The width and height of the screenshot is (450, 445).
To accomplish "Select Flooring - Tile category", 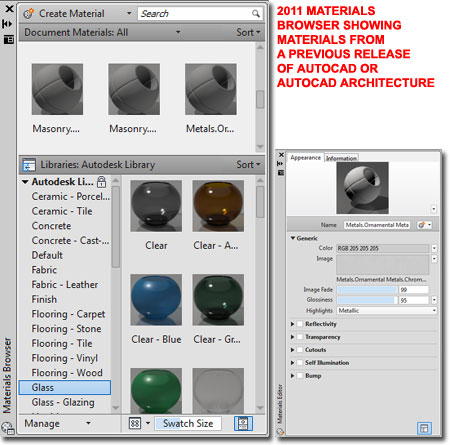I will point(62,343).
